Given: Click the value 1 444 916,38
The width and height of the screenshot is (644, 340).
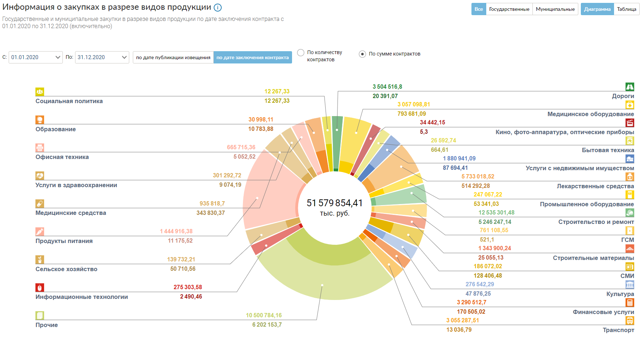Looking at the screenshot, I should (176, 231).
